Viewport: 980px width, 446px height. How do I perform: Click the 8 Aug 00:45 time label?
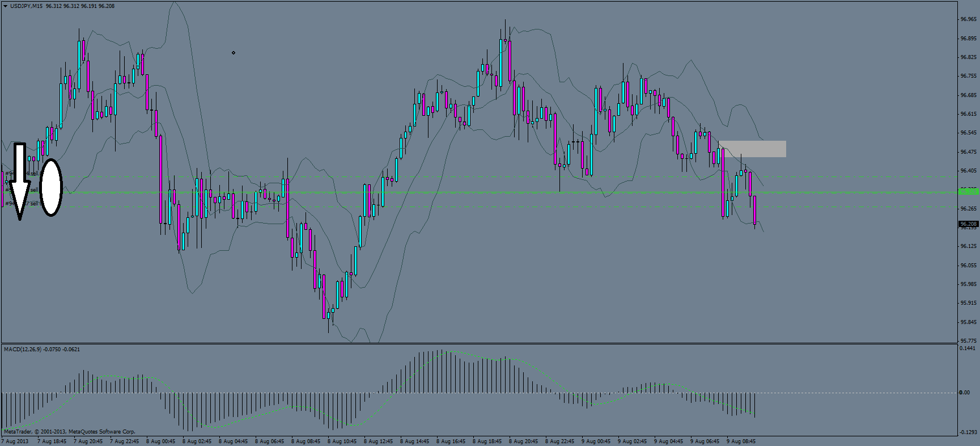[x=160, y=441]
